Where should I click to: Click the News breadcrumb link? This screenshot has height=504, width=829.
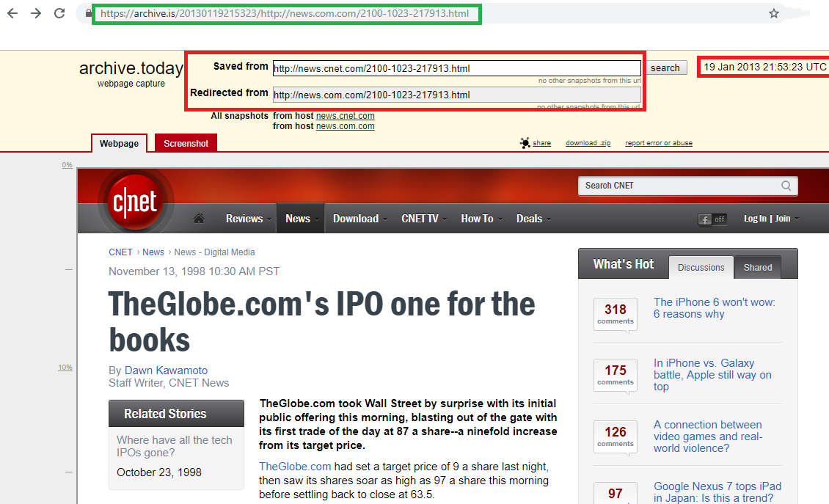click(153, 252)
